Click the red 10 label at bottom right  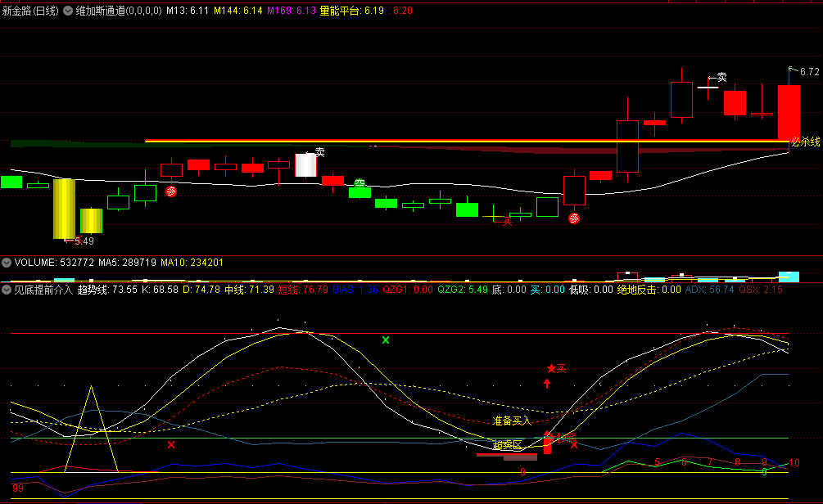[794, 463]
